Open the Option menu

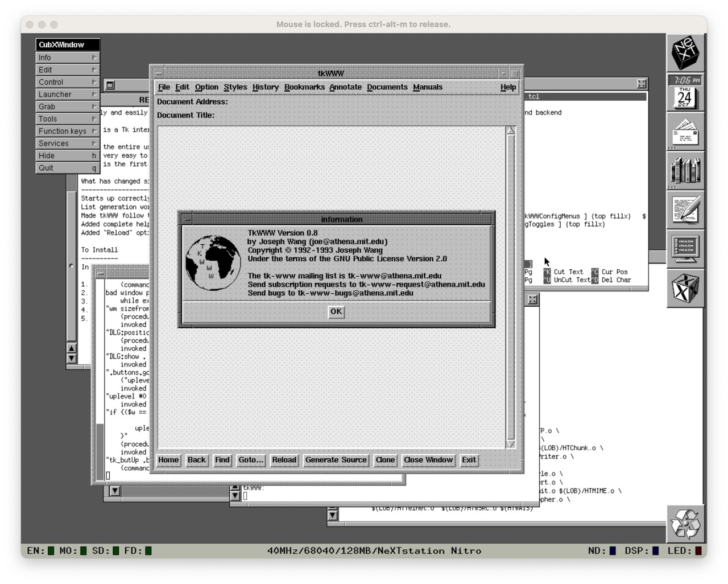pos(206,87)
